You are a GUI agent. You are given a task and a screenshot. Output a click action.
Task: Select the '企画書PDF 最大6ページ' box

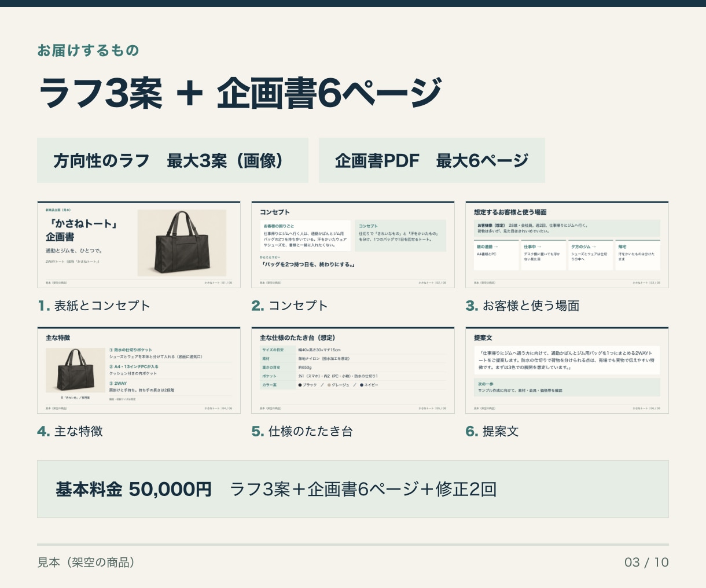pyautogui.click(x=432, y=160)
